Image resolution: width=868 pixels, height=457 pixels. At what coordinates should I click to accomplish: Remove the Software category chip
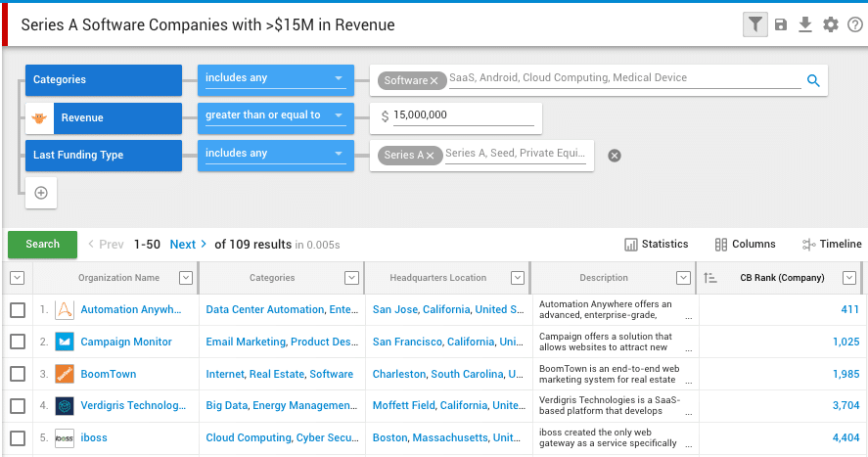[x=434, y=81]
